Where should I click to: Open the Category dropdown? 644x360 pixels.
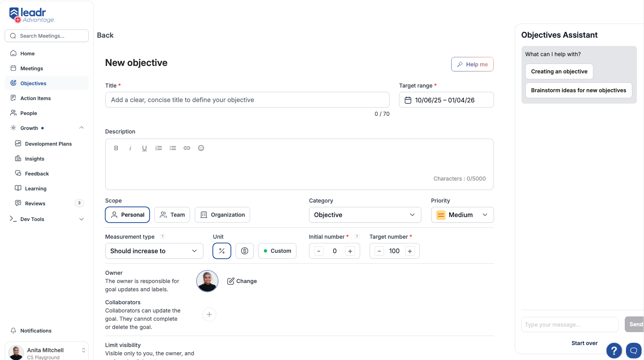point(365,215)
